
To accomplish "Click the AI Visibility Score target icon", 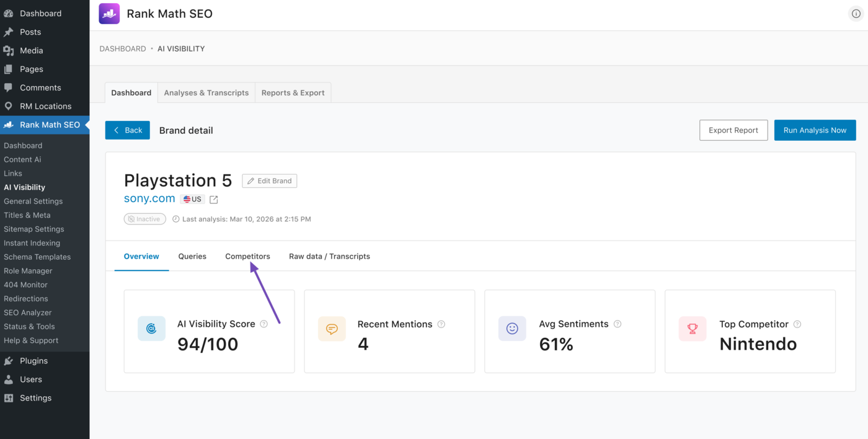I will pos(151,329).
